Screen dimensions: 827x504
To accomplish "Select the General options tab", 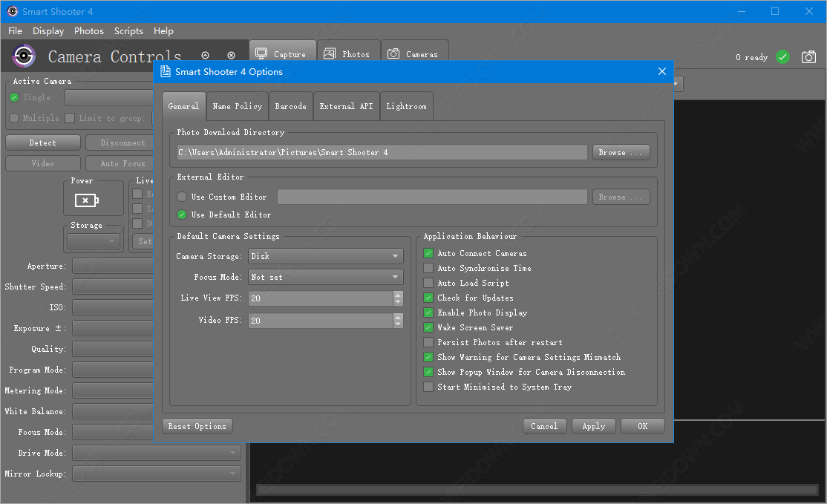I will pyautogui.click(x=183, y=106).
